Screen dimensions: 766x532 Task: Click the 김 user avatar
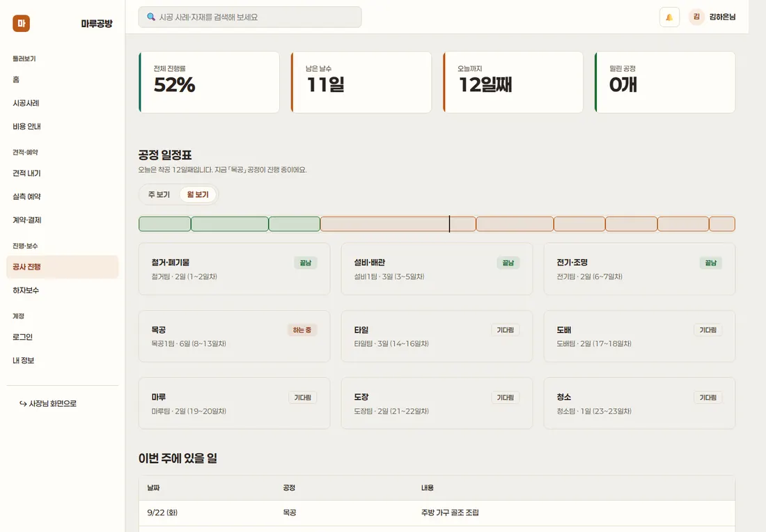696,17
